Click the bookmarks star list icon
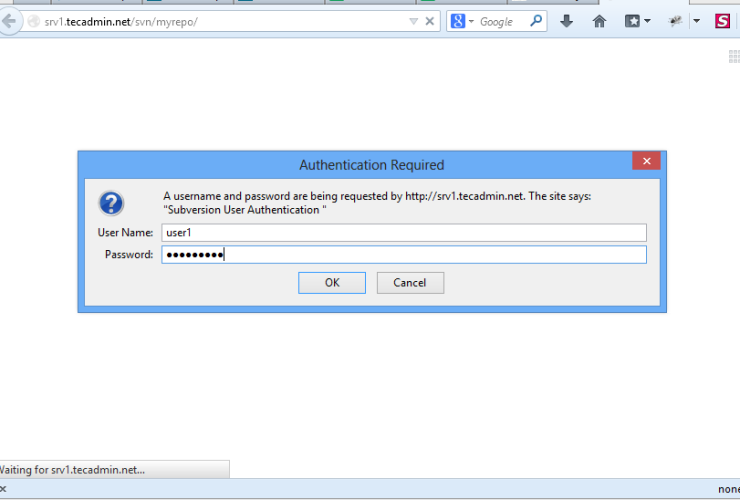 [x=632, y=21]
